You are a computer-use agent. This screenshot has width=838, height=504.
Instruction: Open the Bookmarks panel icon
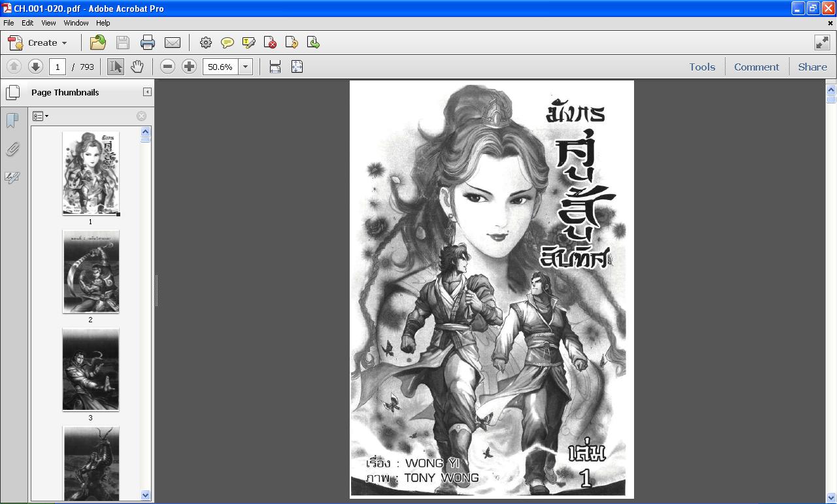12,120
